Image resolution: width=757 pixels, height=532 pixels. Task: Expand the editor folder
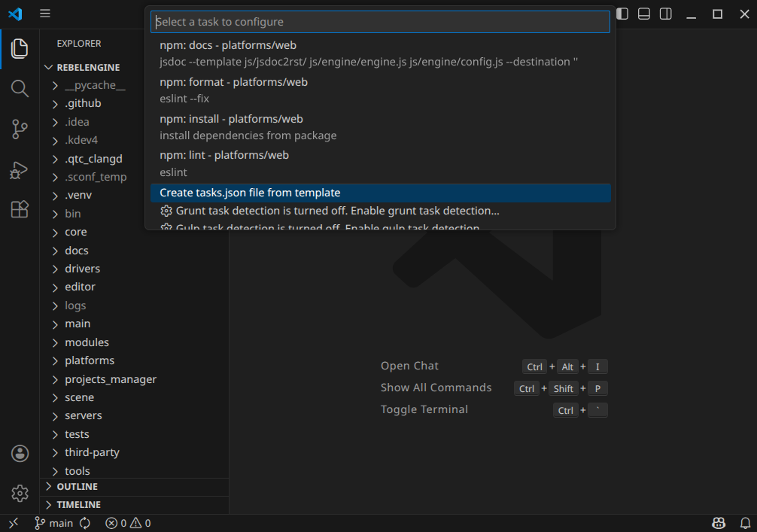pos(134,287)
